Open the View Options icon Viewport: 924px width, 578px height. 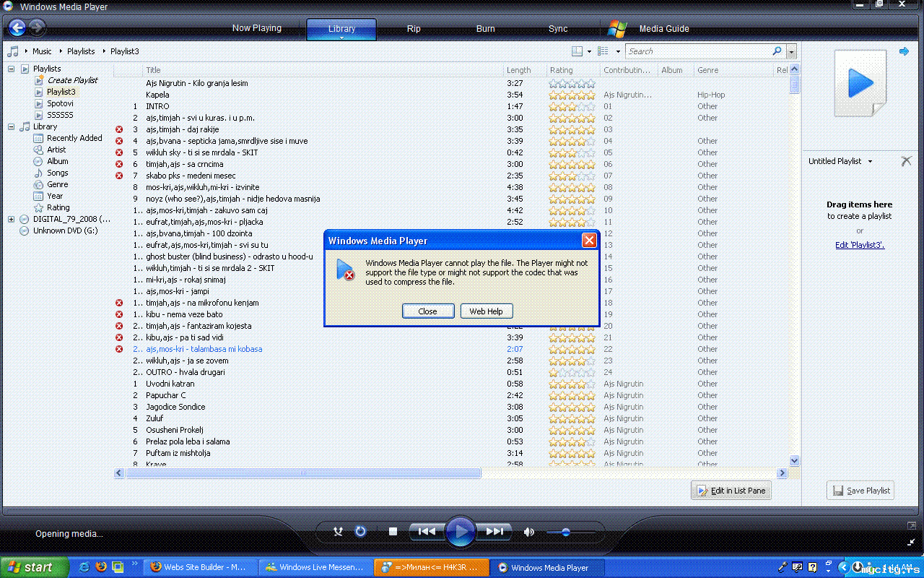tap(603, 51)
